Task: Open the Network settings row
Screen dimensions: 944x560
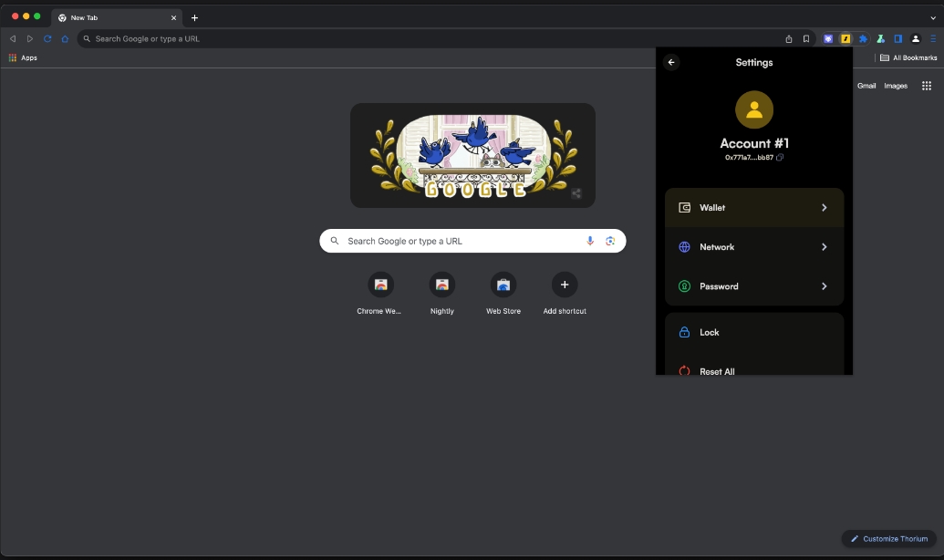Action: (753, 247)
